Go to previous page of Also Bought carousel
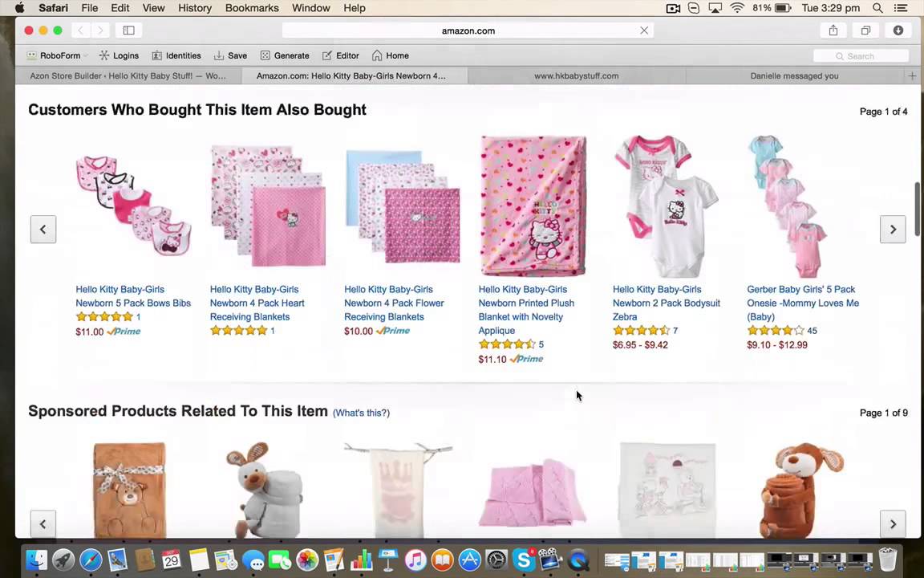924x578 pixels. [43, 229]
